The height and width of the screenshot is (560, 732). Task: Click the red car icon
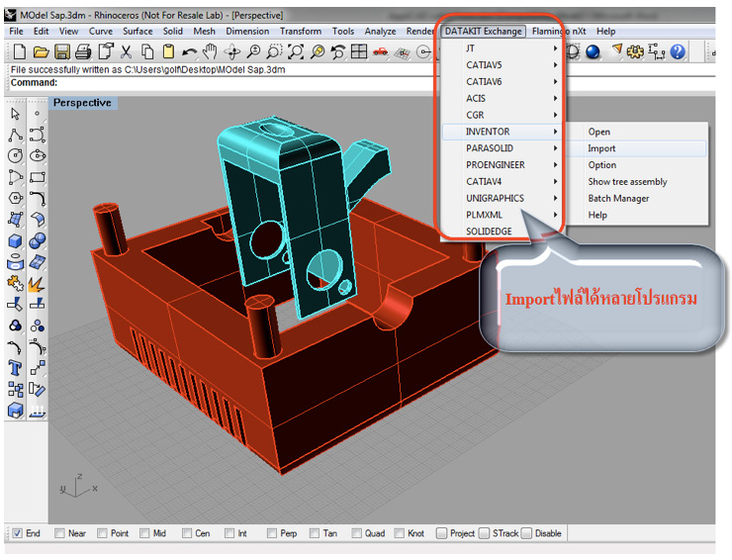point(381,51)
